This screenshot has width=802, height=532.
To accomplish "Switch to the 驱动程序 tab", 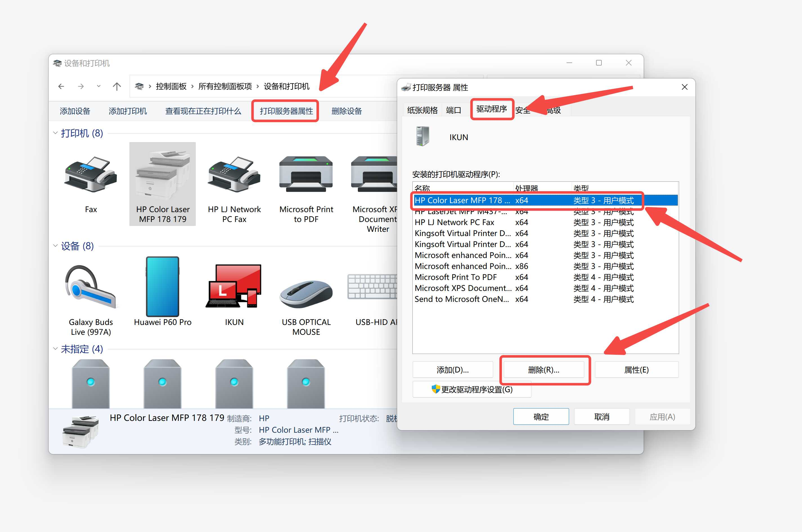I will (492, 109).
